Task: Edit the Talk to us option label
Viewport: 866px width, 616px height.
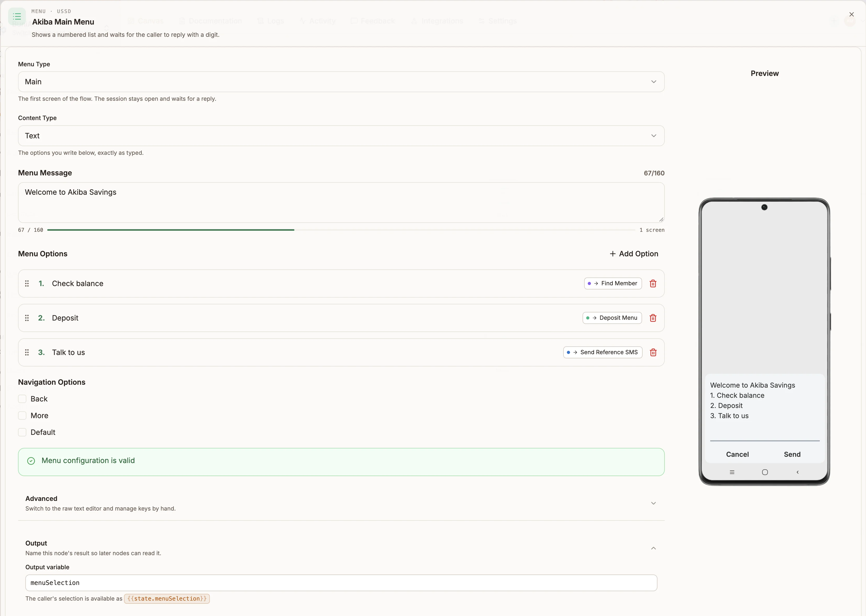Action: point(68,352)
